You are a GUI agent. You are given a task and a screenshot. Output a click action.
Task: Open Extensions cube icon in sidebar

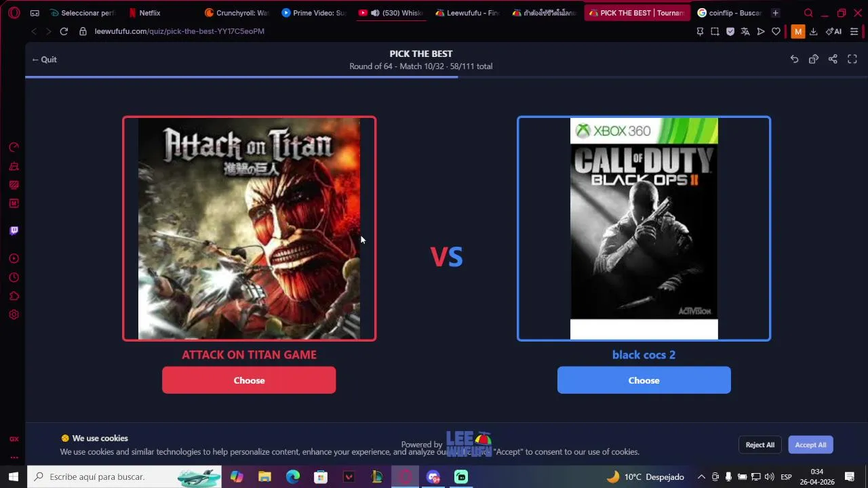[14, 296]
